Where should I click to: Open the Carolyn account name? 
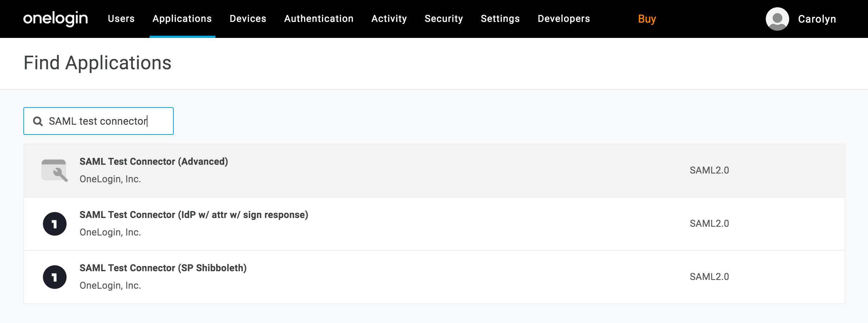pos(817,19)
